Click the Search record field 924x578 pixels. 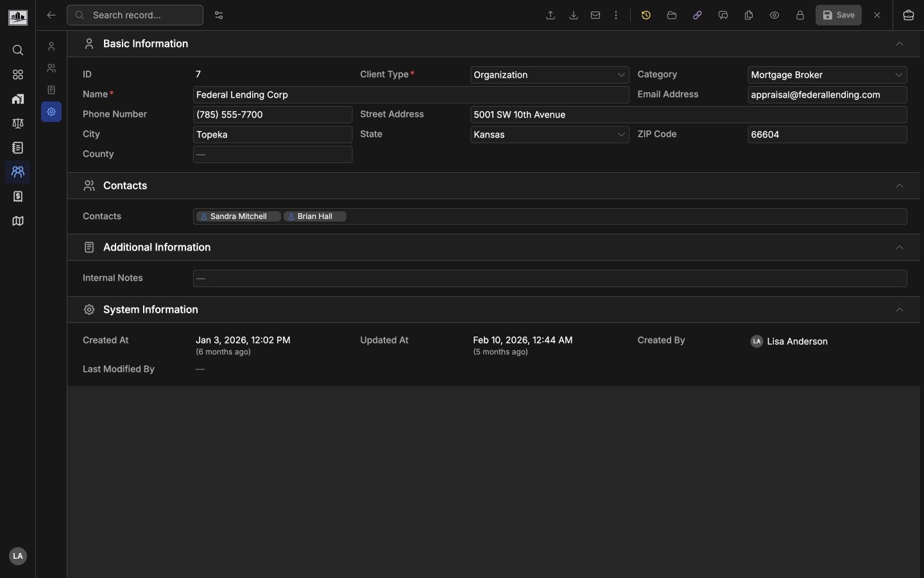(x=135, y=15)
